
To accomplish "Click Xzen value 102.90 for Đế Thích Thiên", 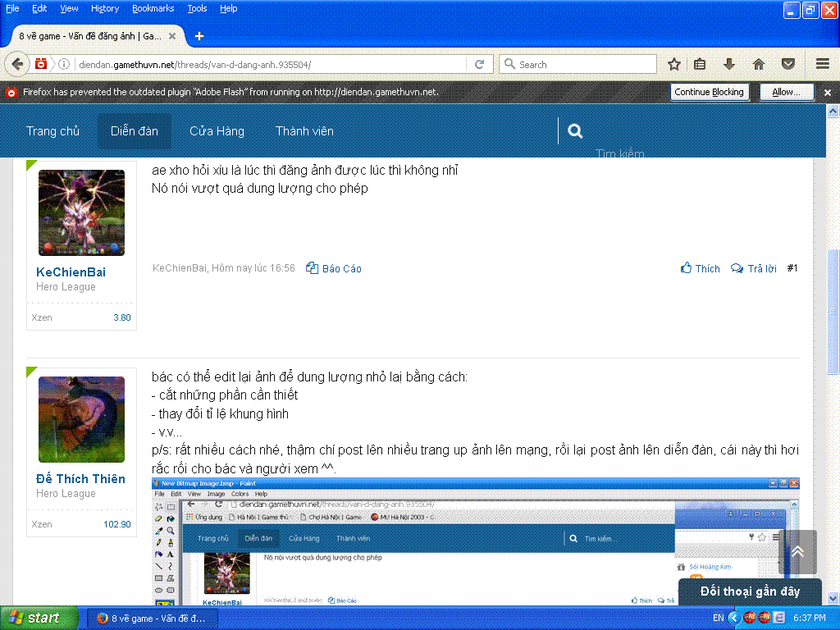I will [117, 524].
